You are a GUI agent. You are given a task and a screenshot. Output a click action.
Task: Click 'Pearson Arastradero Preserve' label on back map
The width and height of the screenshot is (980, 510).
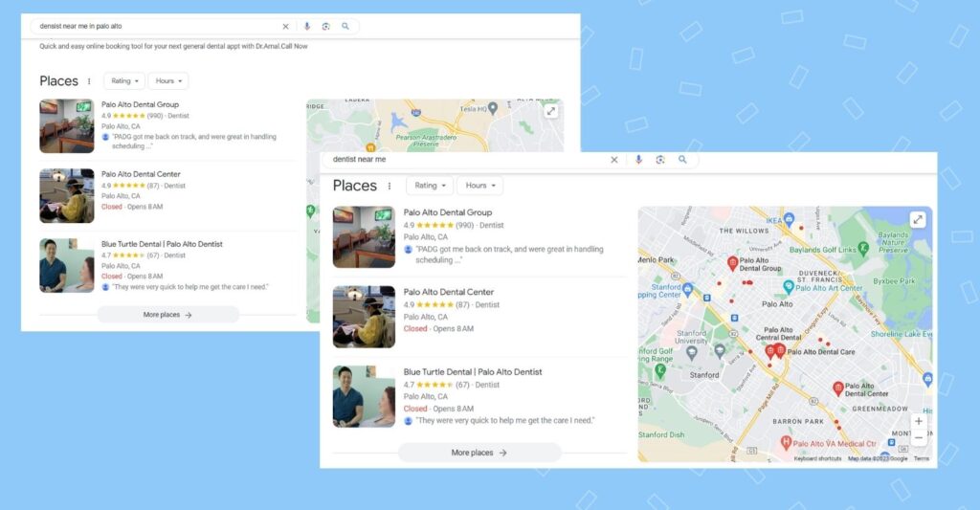tap(426, 141)
